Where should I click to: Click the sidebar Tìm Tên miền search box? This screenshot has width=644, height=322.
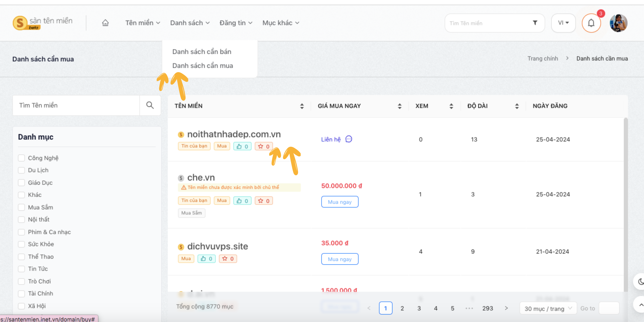pos(76,105)
